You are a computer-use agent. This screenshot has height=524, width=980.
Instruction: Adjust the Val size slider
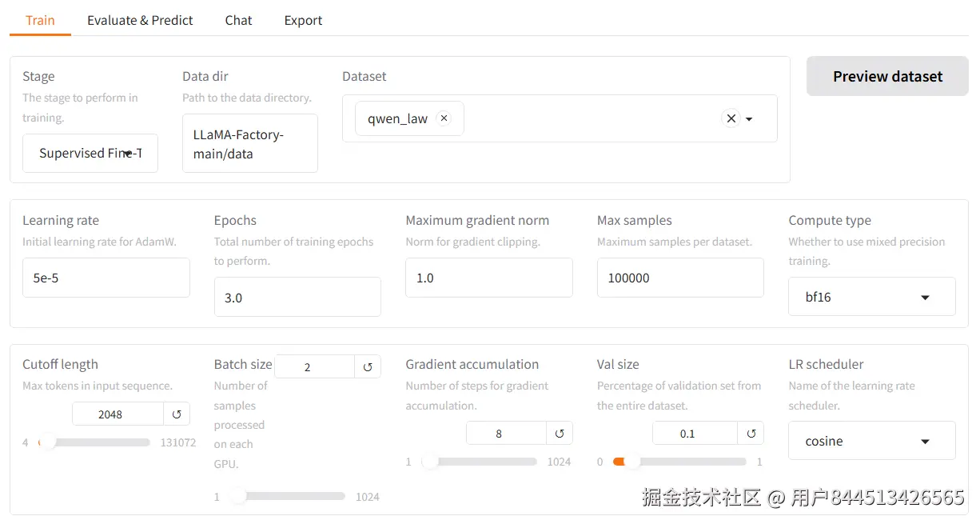679,462
